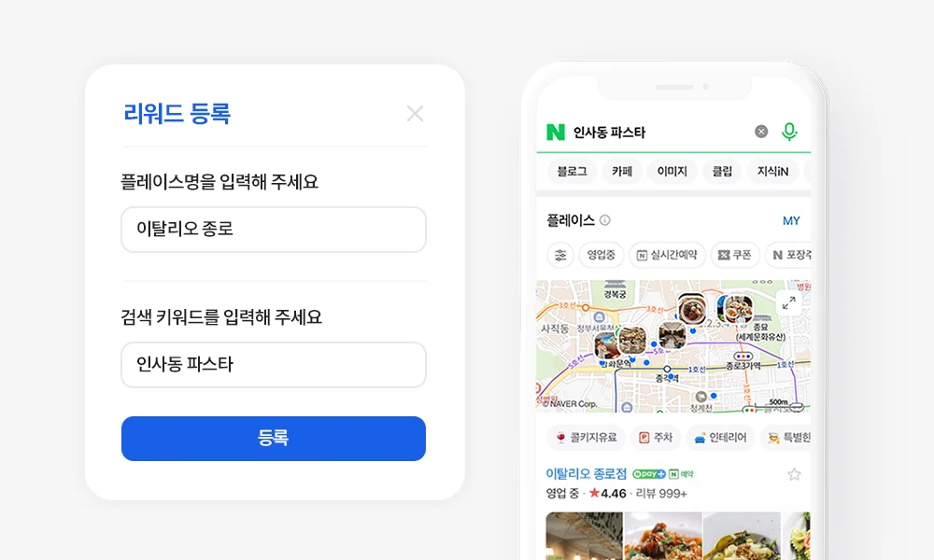Click the blue 등록 button
The image size is (934, 560).
click(274, 439)
